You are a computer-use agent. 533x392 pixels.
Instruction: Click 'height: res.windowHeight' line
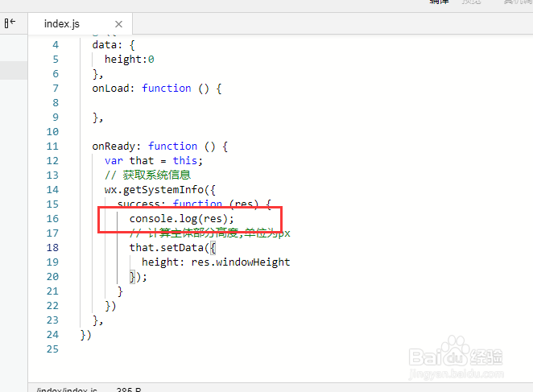(216, 262)
